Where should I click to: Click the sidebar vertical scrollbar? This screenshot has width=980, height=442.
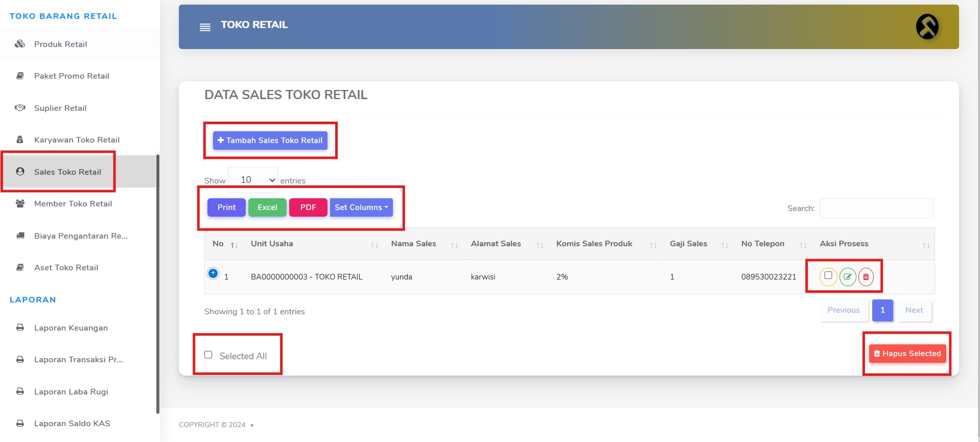click(158, 284)
